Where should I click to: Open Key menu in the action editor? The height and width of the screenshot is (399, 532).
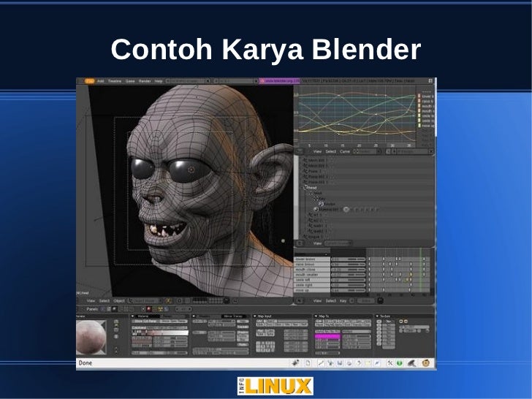coord(343,300)
